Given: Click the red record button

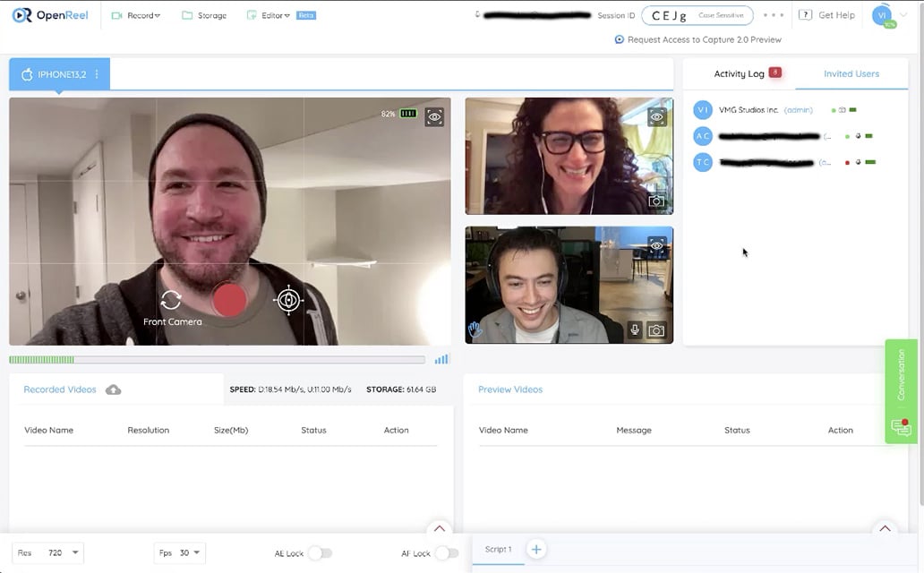Looking at the screenshot, I should (229, 301).
